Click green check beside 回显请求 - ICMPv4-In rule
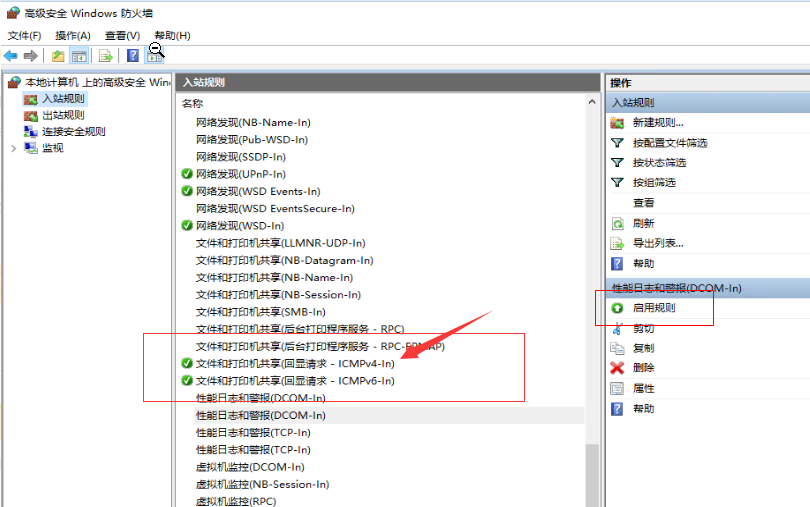Viewport: 810px width, 507px height. [187, 363]
